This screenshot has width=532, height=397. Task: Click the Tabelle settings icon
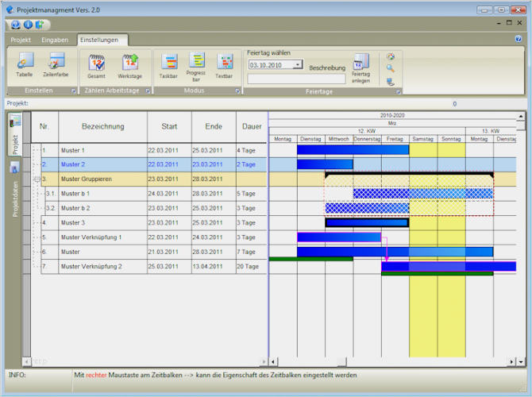25,62
